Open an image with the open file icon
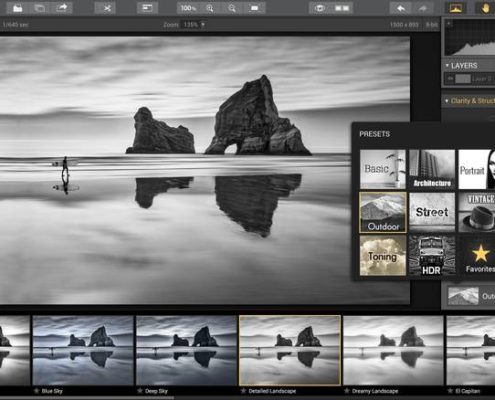Viewport: 495px width, 400px height. click(17, 8)
